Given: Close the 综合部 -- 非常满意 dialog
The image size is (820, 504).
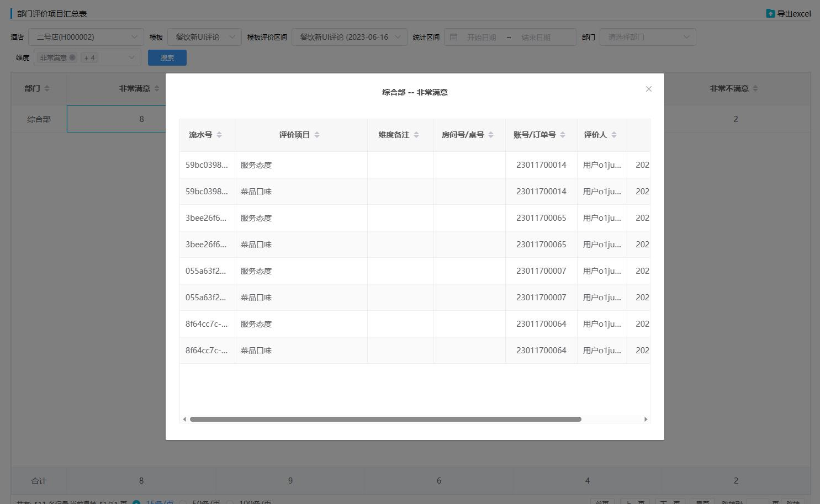Looking at the screenshot, I should coord(649,89).
